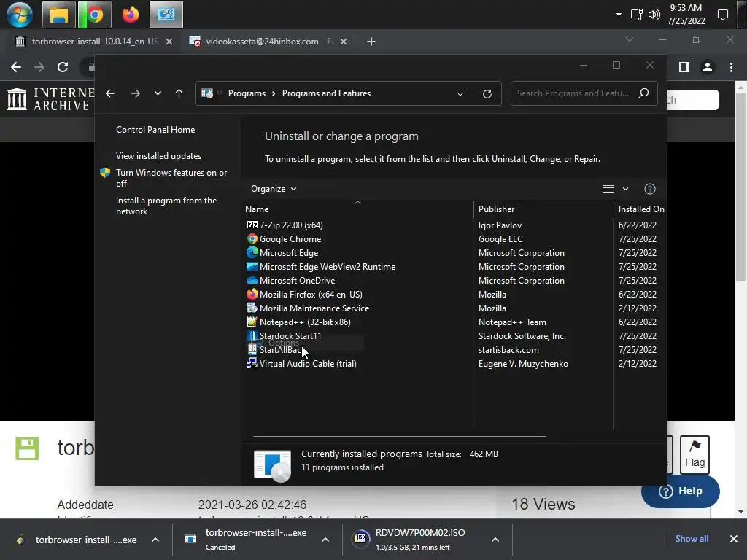This screenshot has width=747, height=560.
Task: Click the horizontal scrollbar in program list
Action: click(x=399, y=436)
